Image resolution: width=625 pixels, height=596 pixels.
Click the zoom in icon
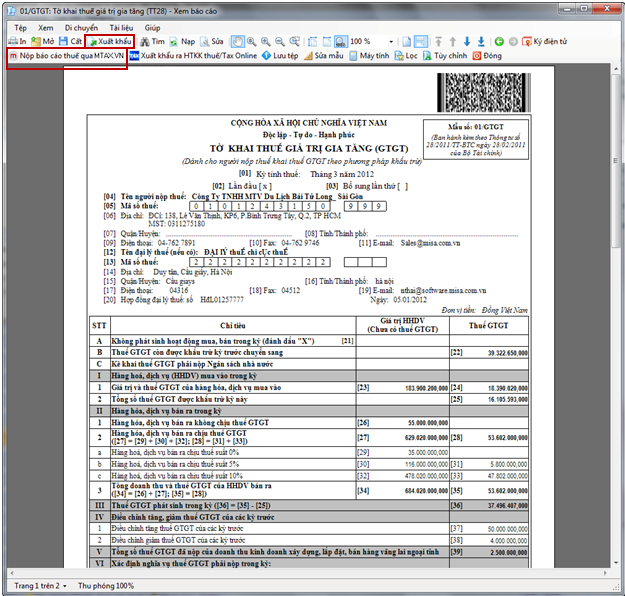(x=266, y=41)
